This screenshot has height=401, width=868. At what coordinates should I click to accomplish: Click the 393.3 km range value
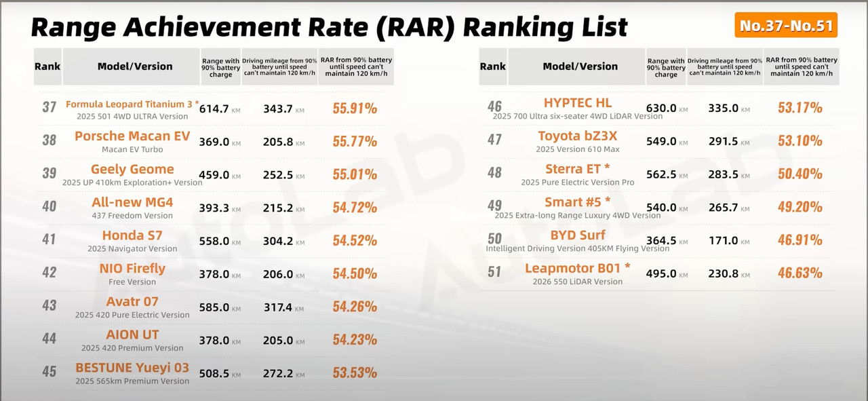[x=214, y=208]
